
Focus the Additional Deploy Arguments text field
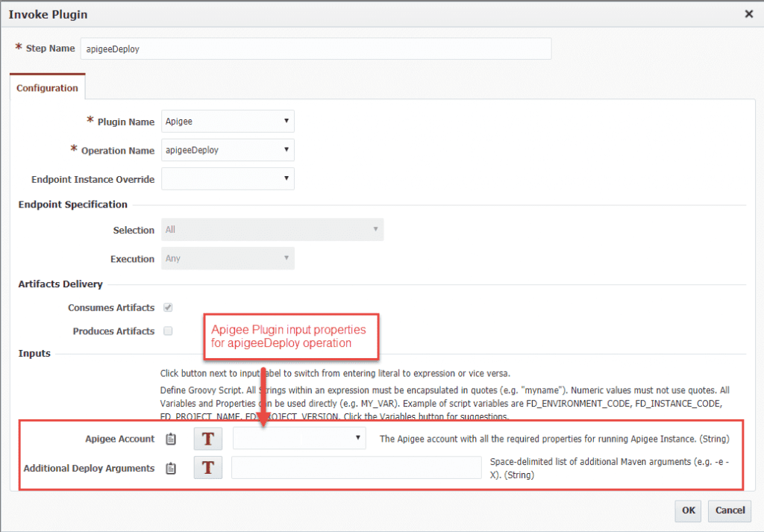click(x=356, y=468)
